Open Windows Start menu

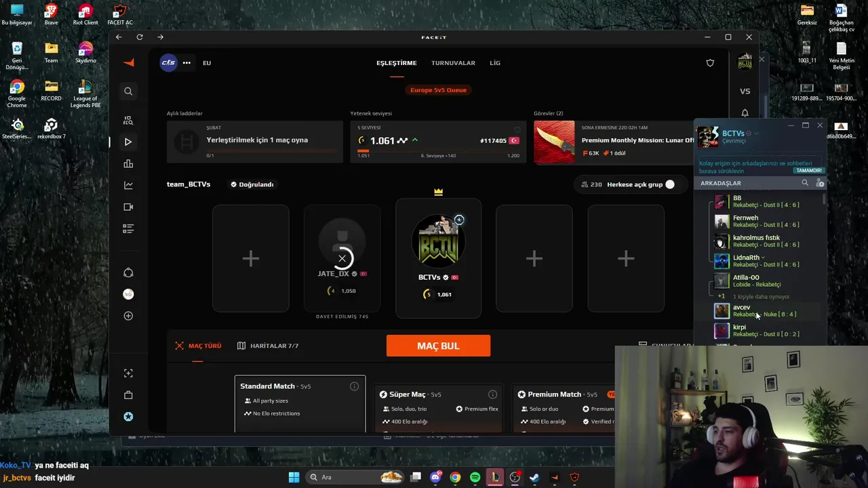click(x=294, y=477)
